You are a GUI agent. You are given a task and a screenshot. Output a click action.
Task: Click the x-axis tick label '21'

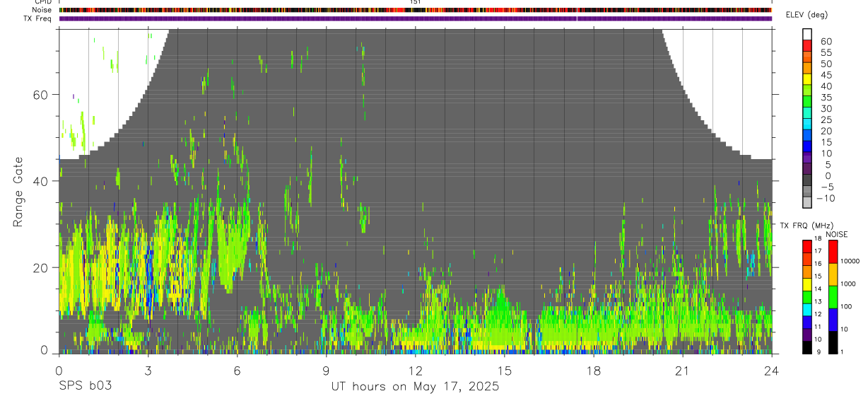(x=683, y=371)
